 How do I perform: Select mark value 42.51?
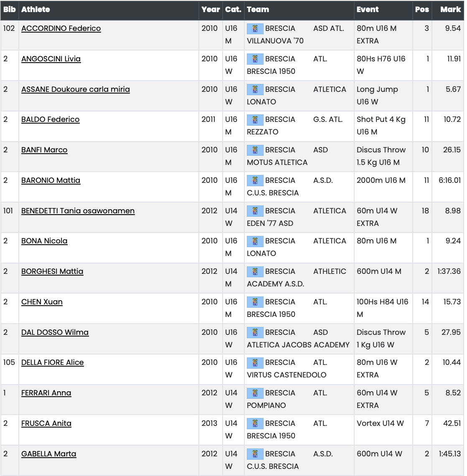[452, 423]
